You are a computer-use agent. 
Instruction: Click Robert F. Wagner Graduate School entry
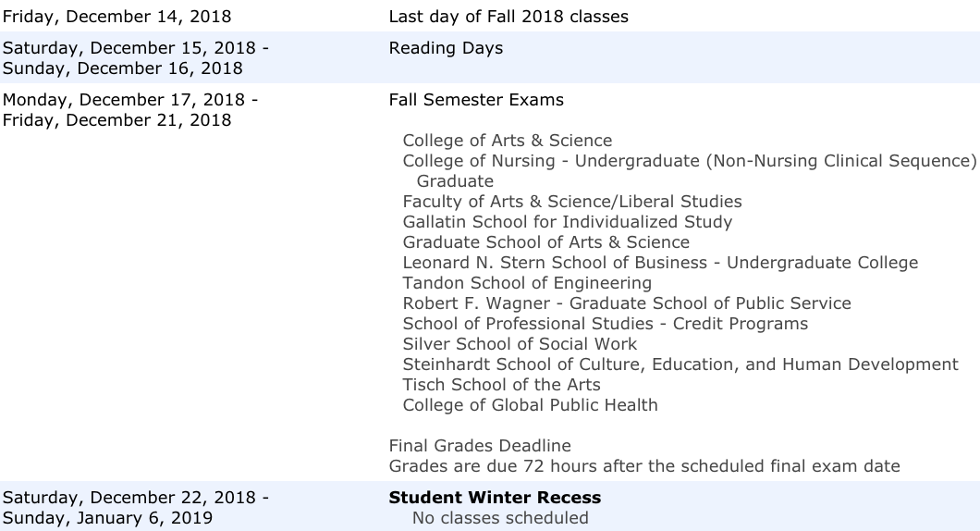(x=627, y=303)
